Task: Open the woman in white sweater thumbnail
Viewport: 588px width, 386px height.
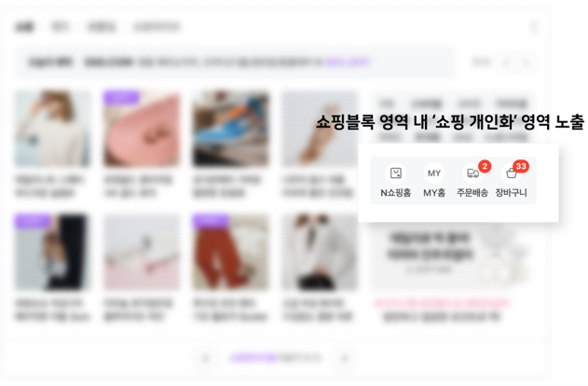Action: tap(52, 128)
